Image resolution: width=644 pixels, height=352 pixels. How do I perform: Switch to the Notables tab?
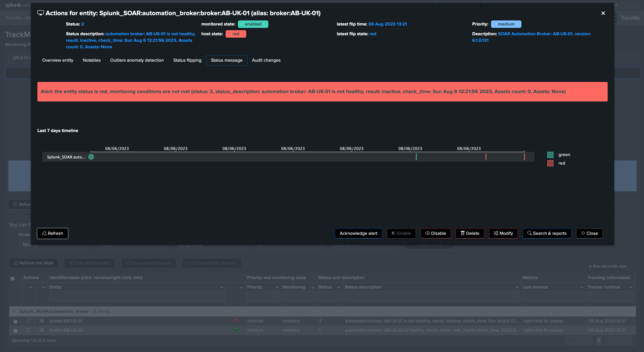(92, 60)
